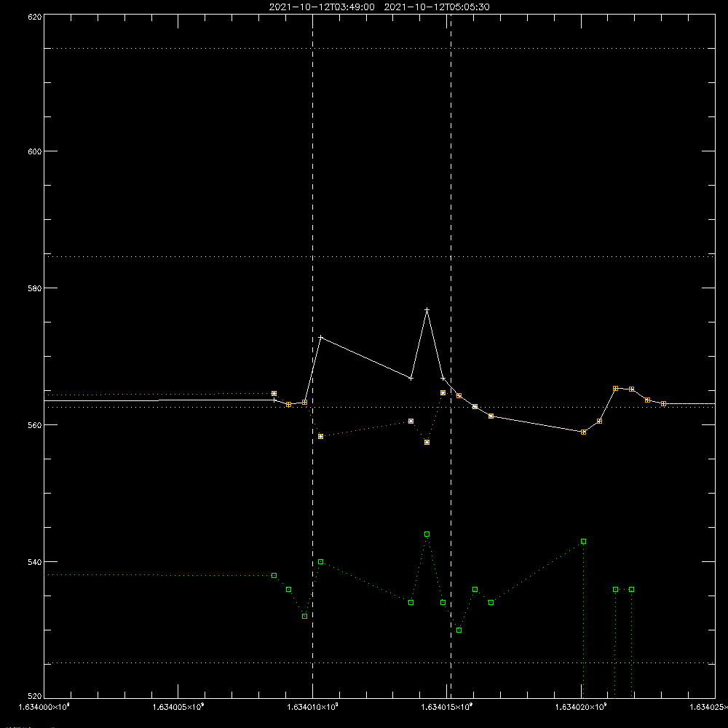Pick the highest green square marker near 544
Viewport: 728px width, 728px height.
[x=427, y=534]
